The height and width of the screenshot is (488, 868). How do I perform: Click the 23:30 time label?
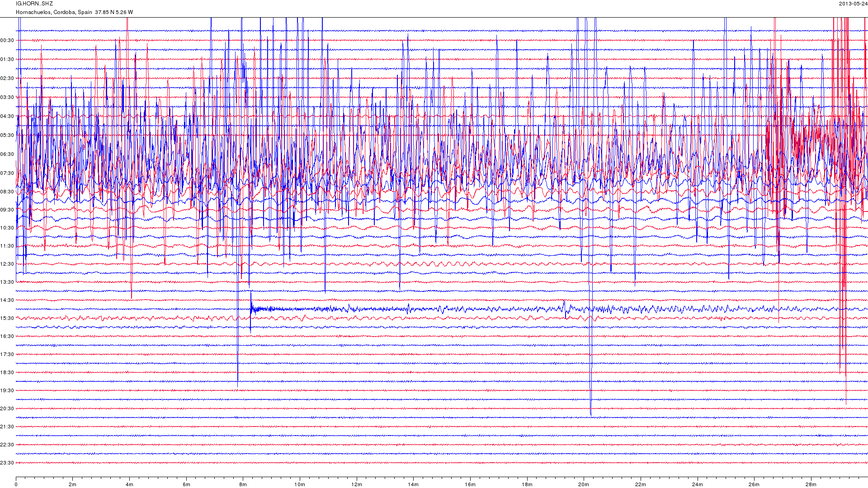(x=7, y=463)
